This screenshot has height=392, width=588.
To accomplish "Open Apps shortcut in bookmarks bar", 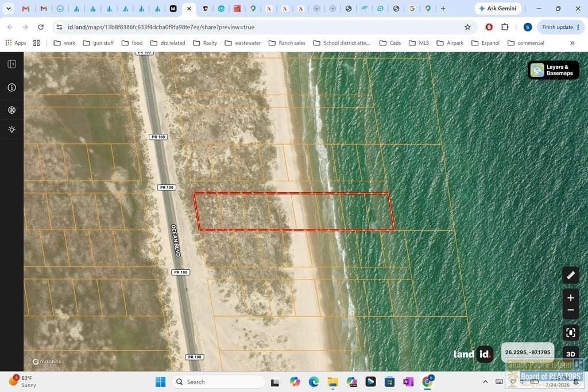I will point(16,42).
